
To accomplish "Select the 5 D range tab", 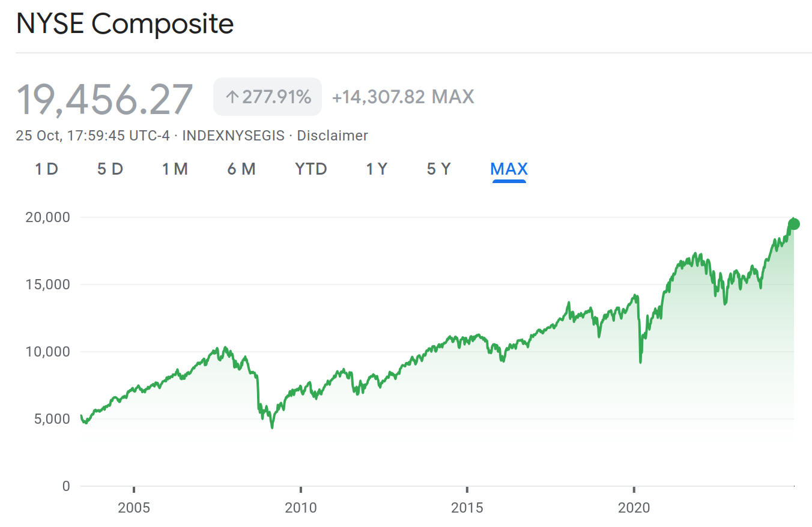I will point(110,169).
